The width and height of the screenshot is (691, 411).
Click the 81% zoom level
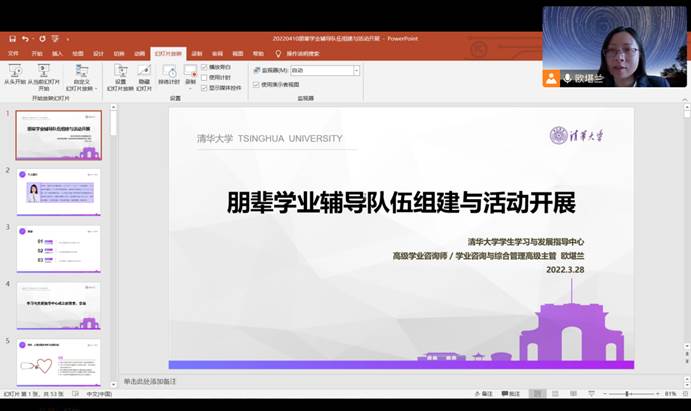pyautogui.click(x=670, y=393)
